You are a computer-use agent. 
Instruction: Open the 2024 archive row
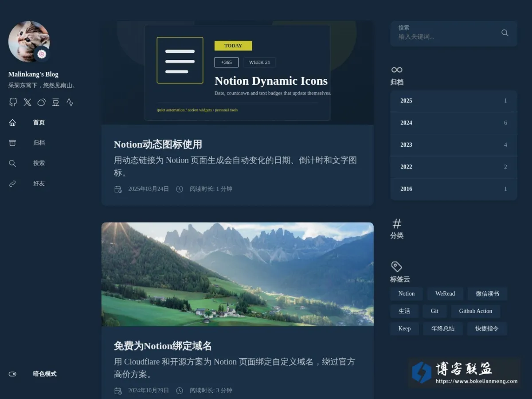pos(454,123)
